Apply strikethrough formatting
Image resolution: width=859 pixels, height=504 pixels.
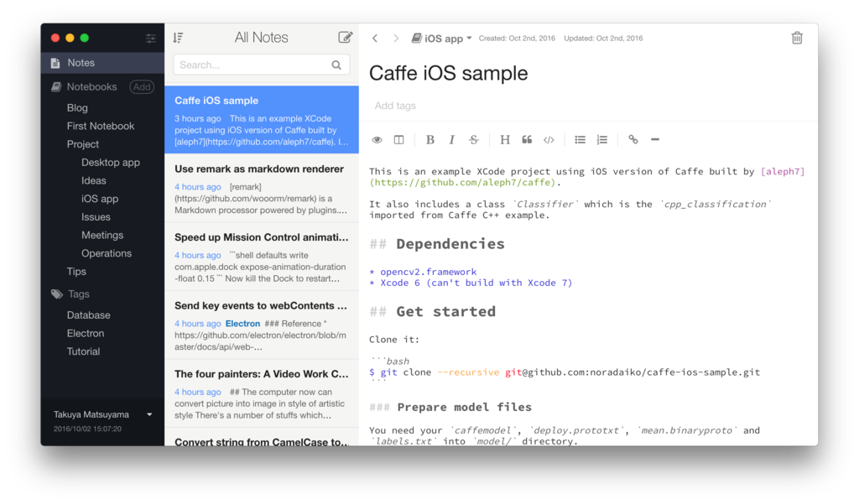[x=474, y=140]
